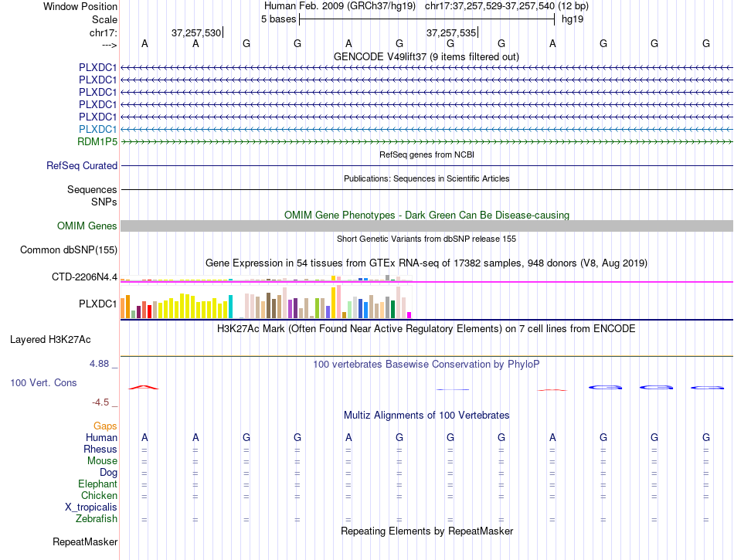This screenshot has height=560, width=734.
Task: Select the Dog alignment row label
Action: click(x=108, y=473)
